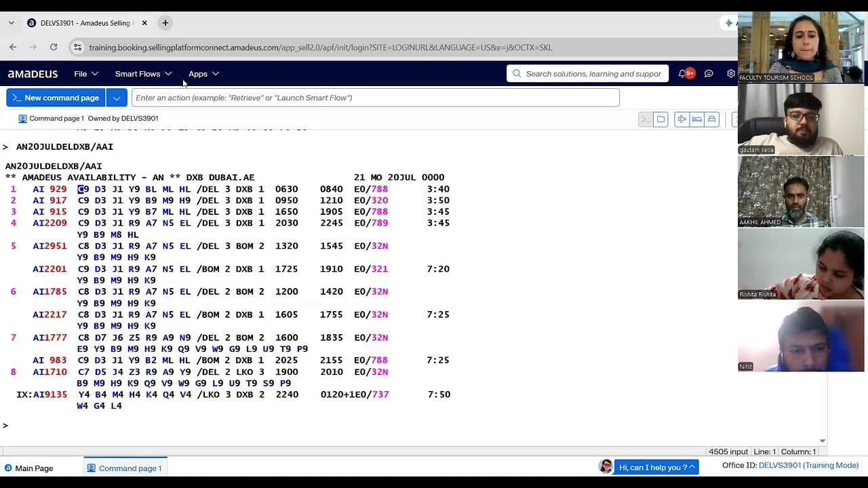Close the DELVS3901 Amadeus browser tab

pyautogui.click(x=143, y=23)
